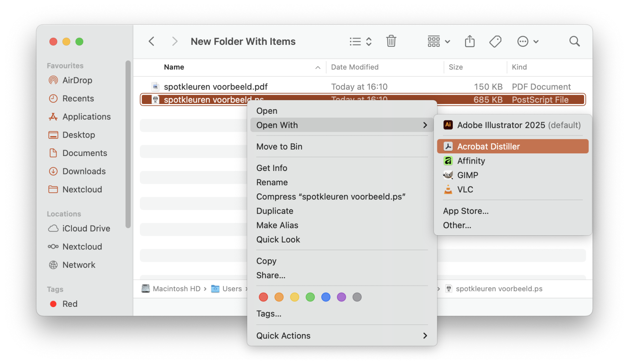Sort by the Kind column header
629x364 pixels.
pos(519,67)
